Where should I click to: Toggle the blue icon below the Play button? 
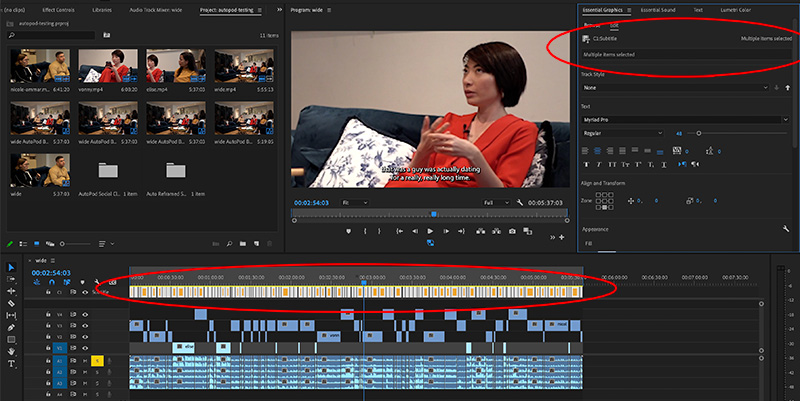pyautogui.click(x=430, y=243)
